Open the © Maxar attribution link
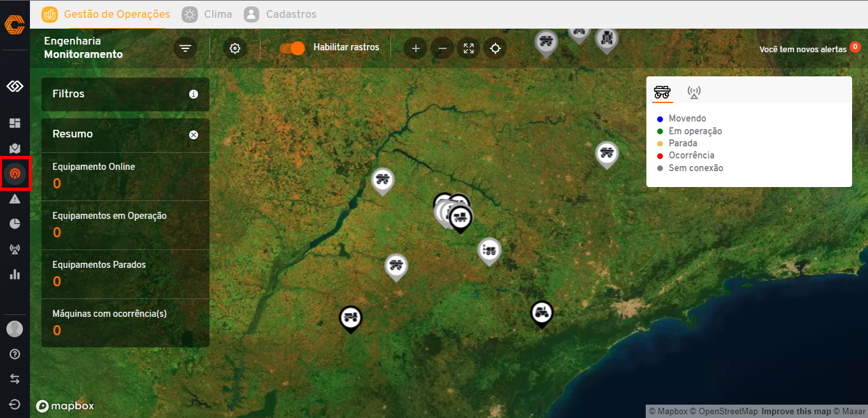This screenshot has height=418, width=868. tap(850, 412)
